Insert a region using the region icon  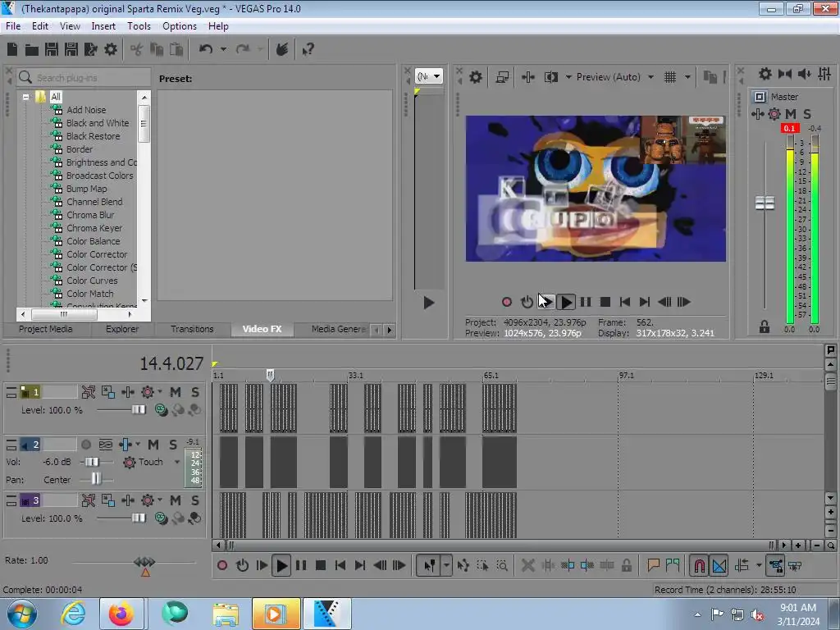pos(673,565)
